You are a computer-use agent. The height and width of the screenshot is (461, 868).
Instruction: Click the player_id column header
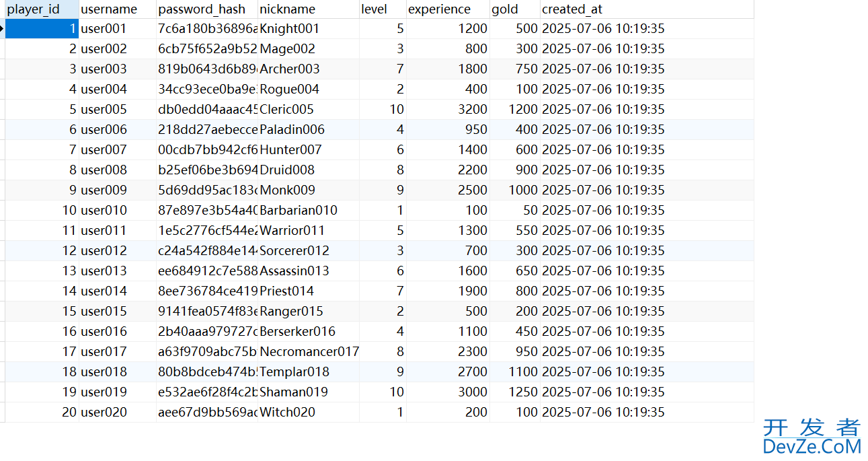(41, 9)
